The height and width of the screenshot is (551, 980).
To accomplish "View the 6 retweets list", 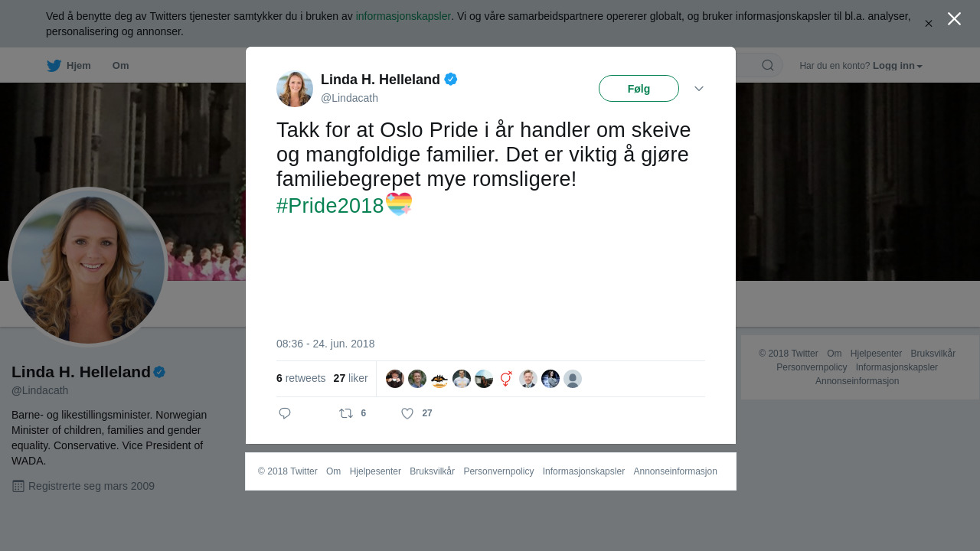I will click(301, 378).
